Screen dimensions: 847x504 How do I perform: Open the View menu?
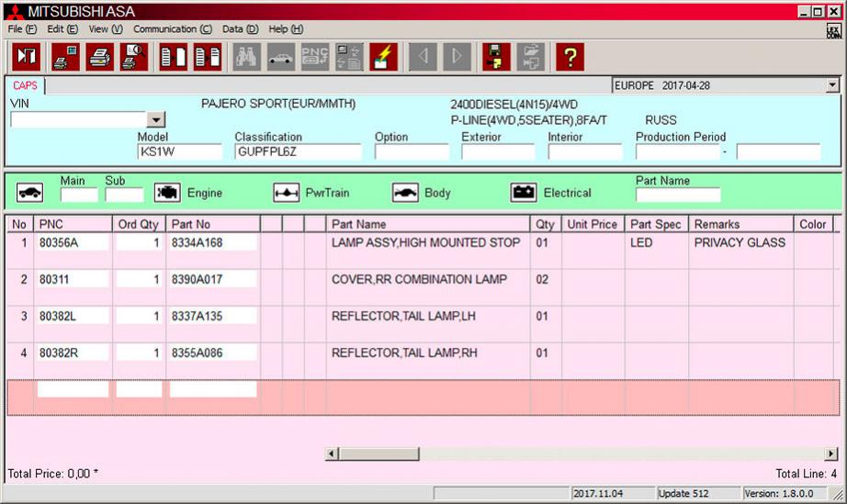[x=106, y=29]
